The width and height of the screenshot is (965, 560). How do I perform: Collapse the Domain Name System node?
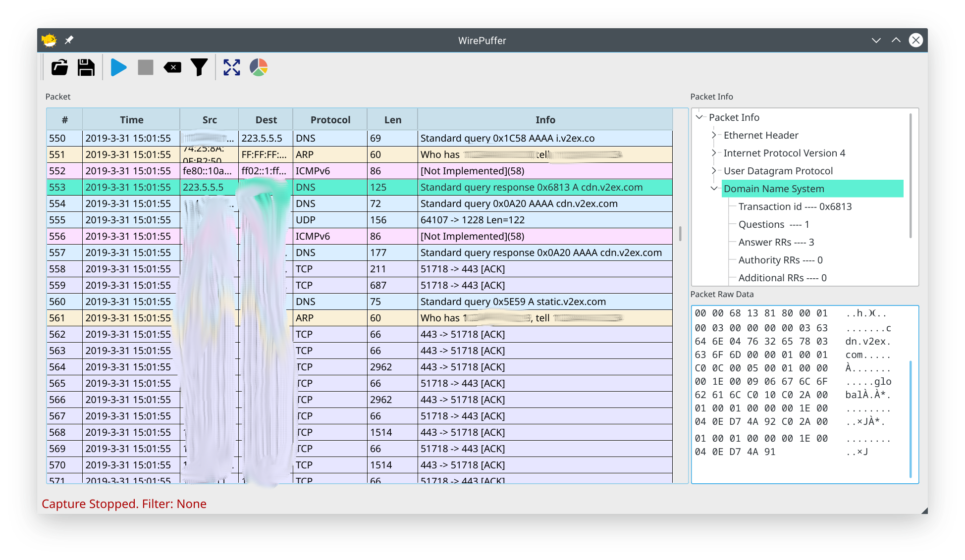[x=714, y=189]
